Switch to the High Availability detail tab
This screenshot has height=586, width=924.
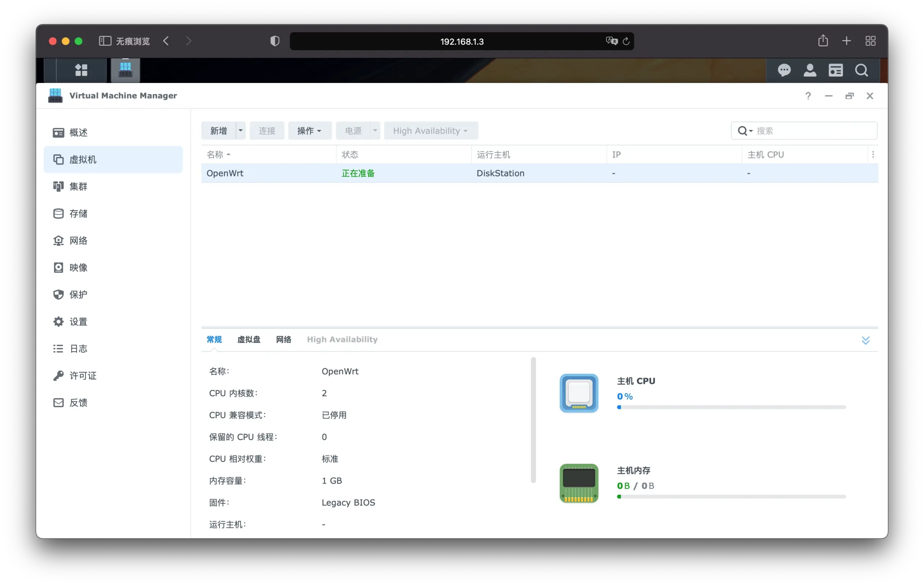coord(342,340)
